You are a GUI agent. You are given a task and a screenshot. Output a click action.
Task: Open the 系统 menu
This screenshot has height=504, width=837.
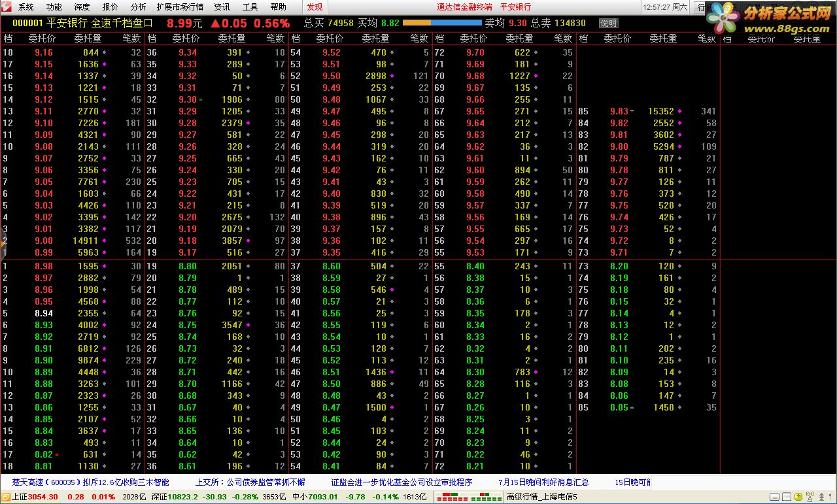26,7
